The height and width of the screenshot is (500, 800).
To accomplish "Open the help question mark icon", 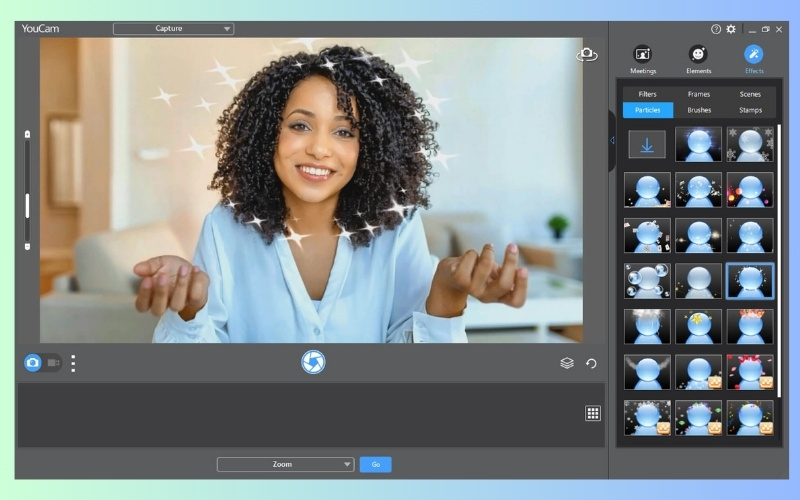I will coord(716,29).
